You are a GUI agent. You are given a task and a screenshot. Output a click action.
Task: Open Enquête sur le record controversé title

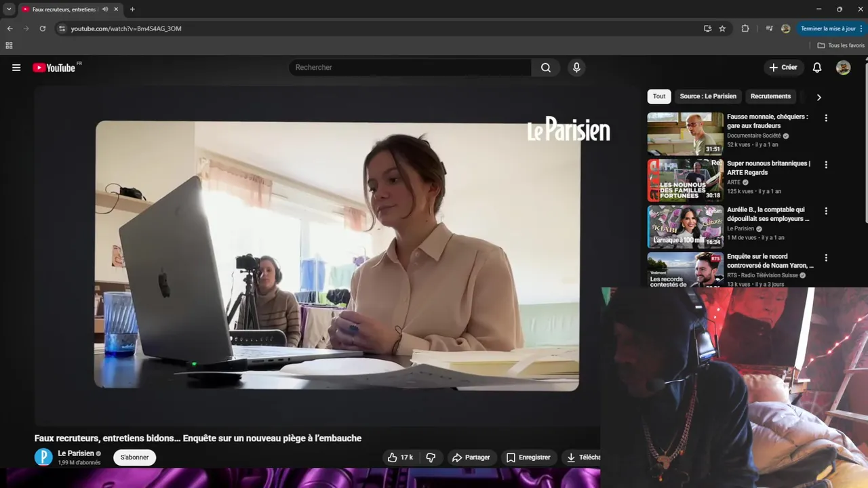point(770,261)
